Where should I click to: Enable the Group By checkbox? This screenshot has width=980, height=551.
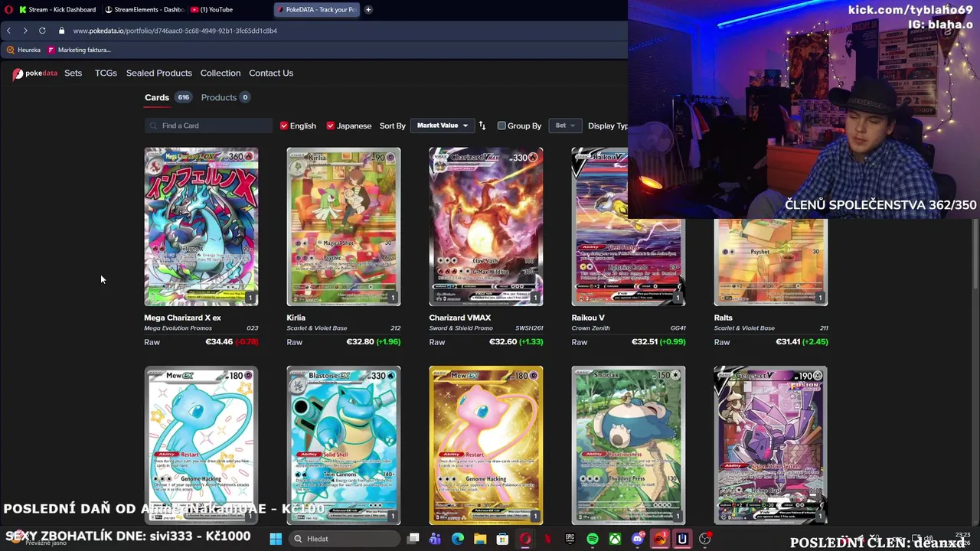coord(501,126)
